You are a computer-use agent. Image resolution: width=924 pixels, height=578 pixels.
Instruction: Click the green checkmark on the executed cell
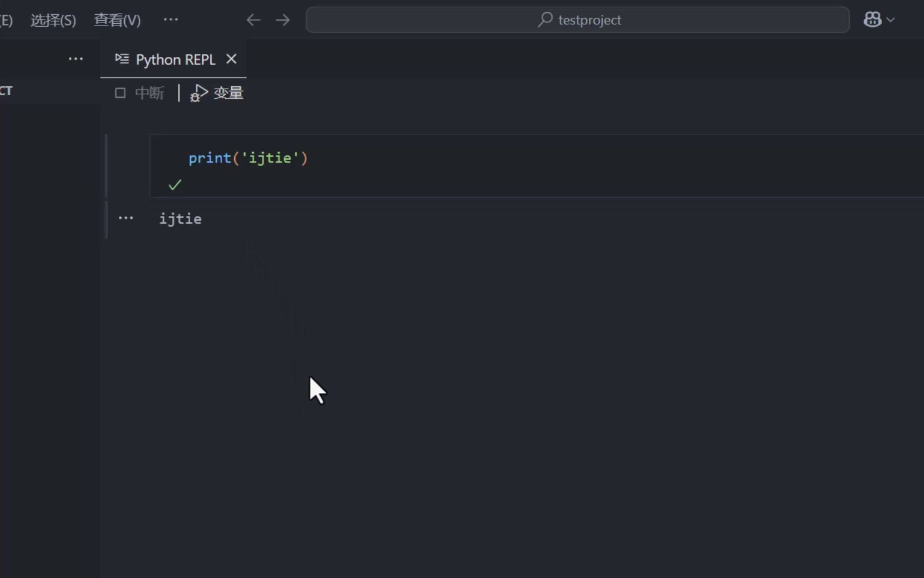pos(175,184)
